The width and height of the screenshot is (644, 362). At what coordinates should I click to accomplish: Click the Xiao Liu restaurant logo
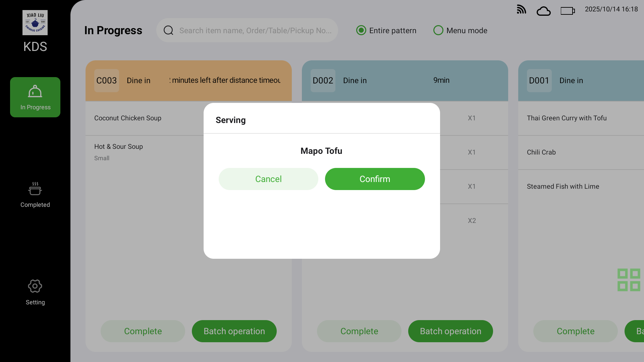[35, 22]
